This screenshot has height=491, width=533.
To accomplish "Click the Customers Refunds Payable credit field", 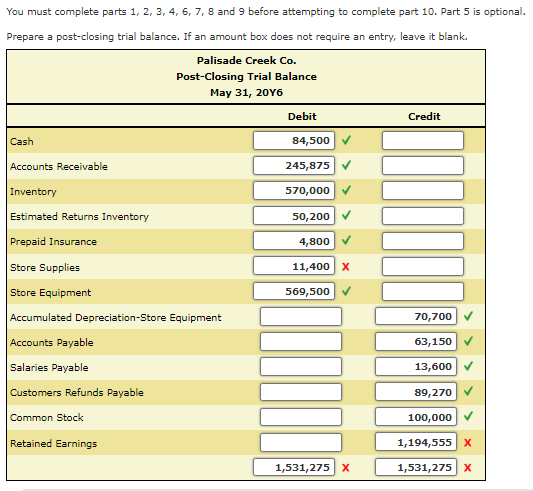I will point(416,392).
